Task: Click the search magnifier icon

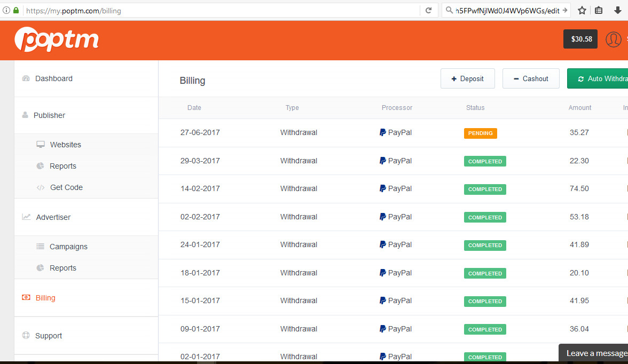Action: [450, 11]
